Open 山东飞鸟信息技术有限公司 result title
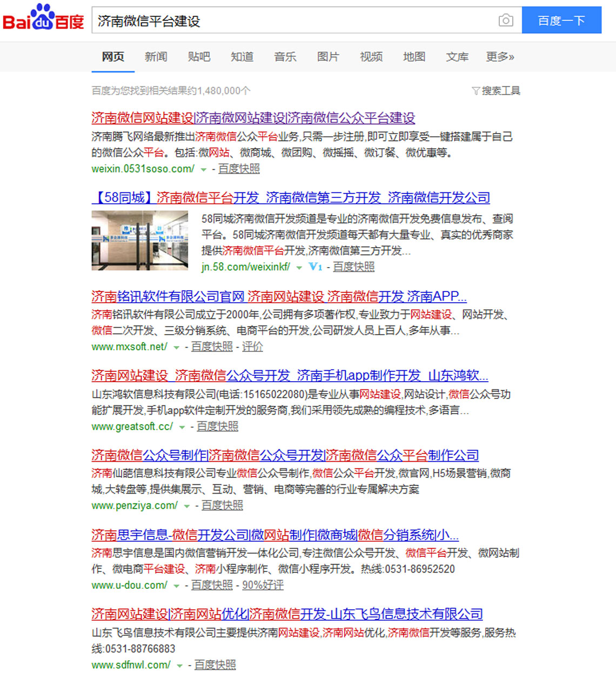 [x=287, y=614]
